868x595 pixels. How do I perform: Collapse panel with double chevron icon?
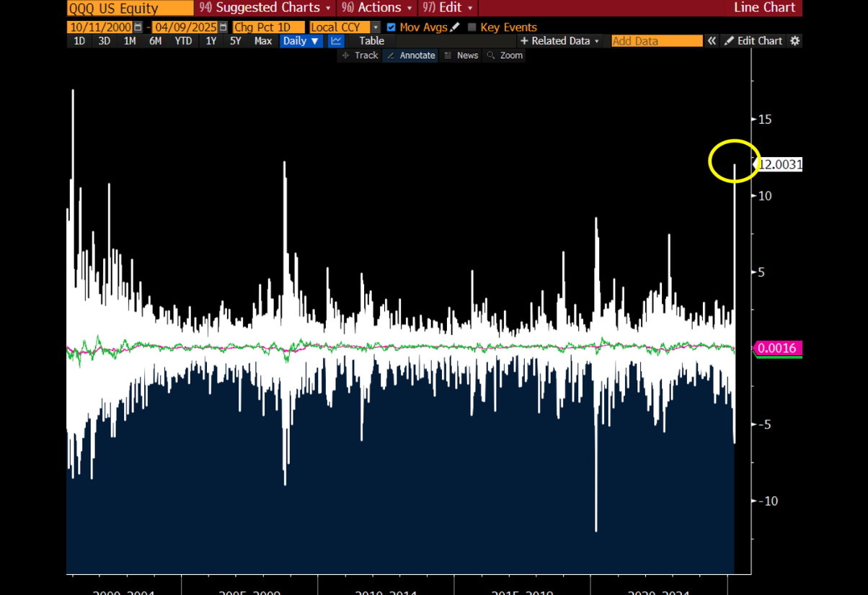(712, 41)
